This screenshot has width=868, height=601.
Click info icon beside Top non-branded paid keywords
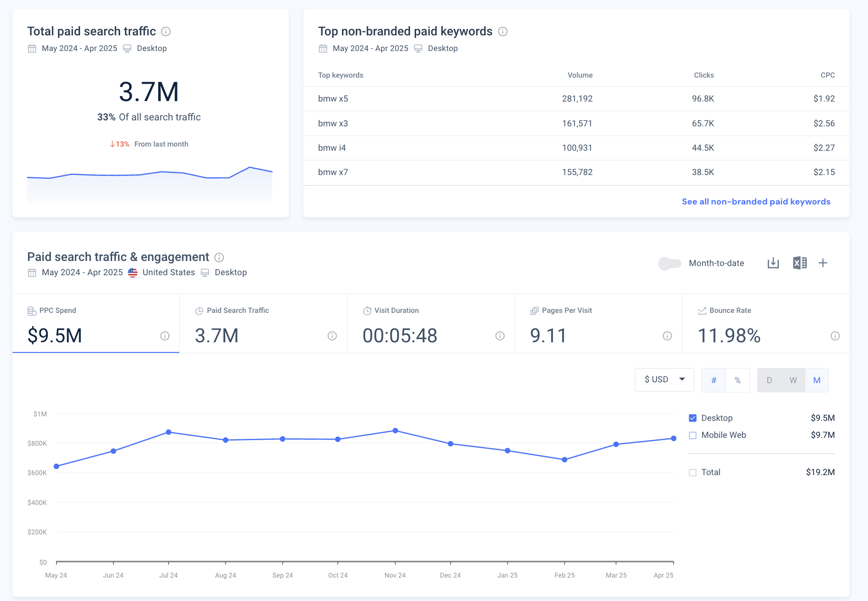point(503,31)
